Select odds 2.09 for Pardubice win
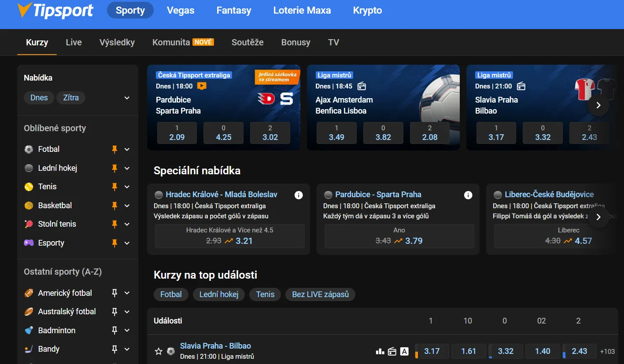The image size is (624, 364). point(177,133)
